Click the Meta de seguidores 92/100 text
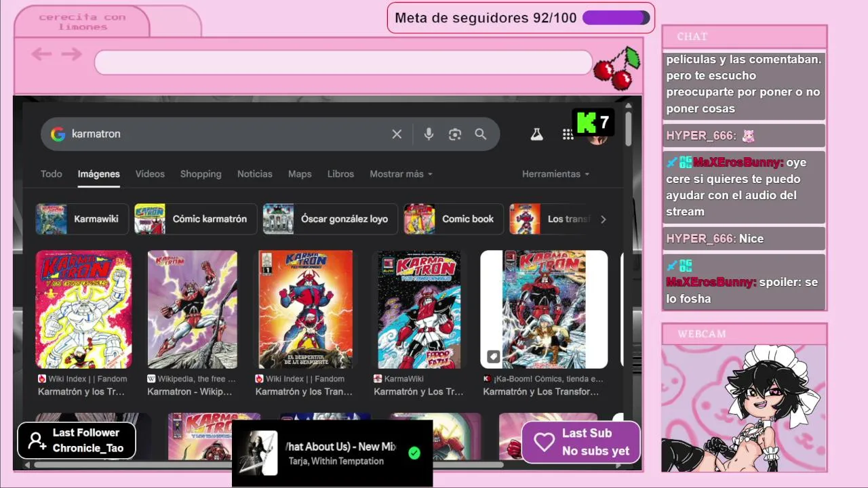The width and height of the screenshot is (868, 488). [486, 18]
